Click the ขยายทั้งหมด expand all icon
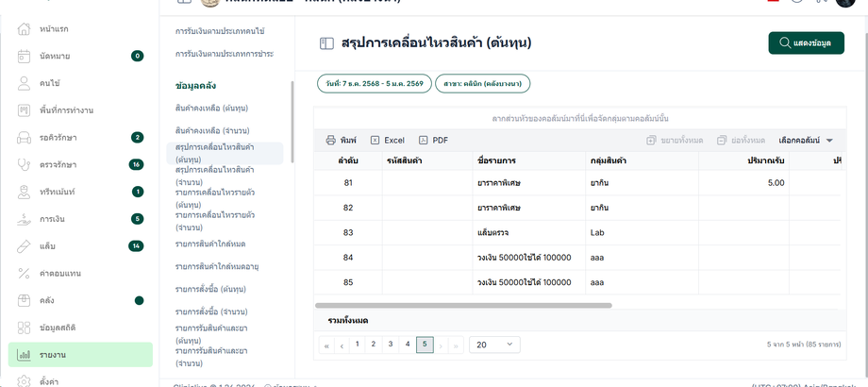The image size is (868, 387). pyautogui.click(x=652, y=140)
